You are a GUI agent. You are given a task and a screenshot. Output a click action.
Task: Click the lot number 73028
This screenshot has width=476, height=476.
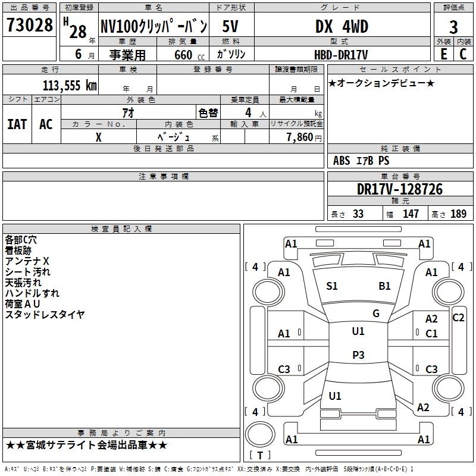(30, 26)
